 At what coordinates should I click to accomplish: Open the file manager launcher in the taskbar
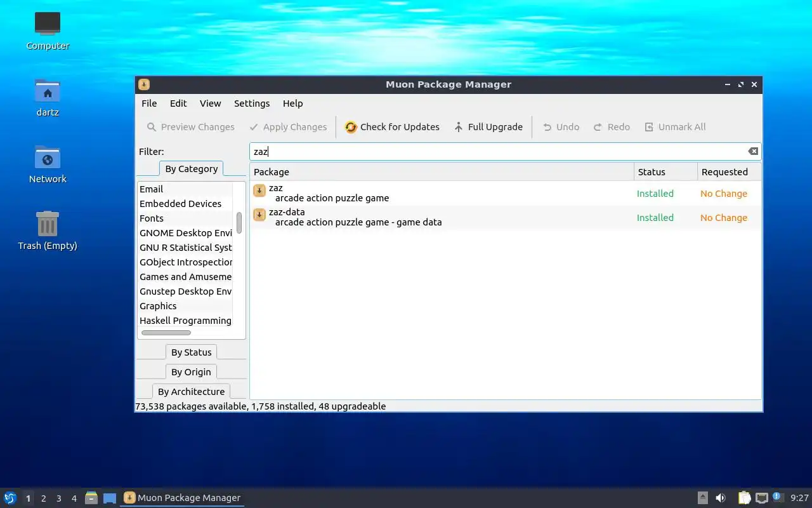91,498
